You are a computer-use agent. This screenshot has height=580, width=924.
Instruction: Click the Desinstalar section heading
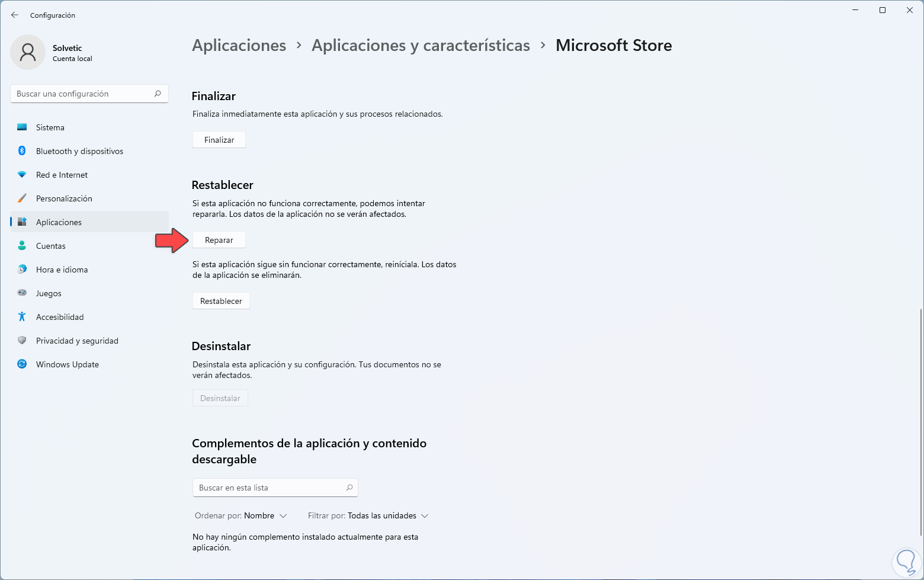pyautogui.click(x=221, y=346)
